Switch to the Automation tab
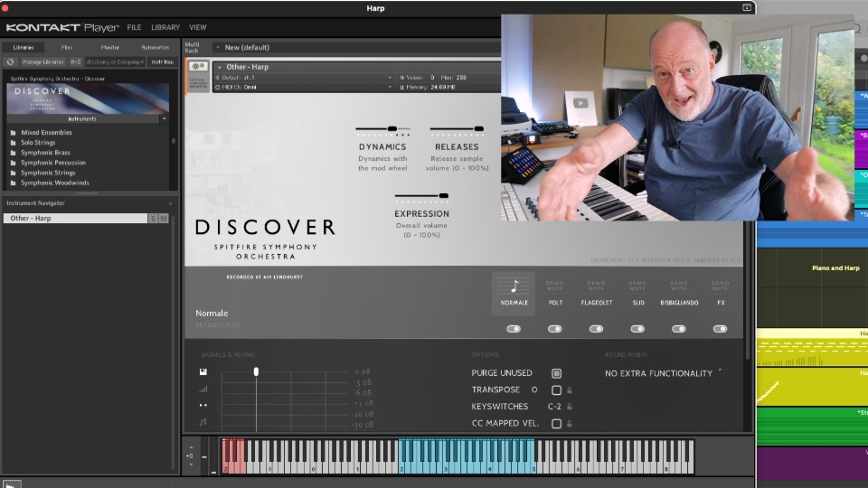This screenshot has height=488, width=868. pyautogui.click(x=155, y=47)
